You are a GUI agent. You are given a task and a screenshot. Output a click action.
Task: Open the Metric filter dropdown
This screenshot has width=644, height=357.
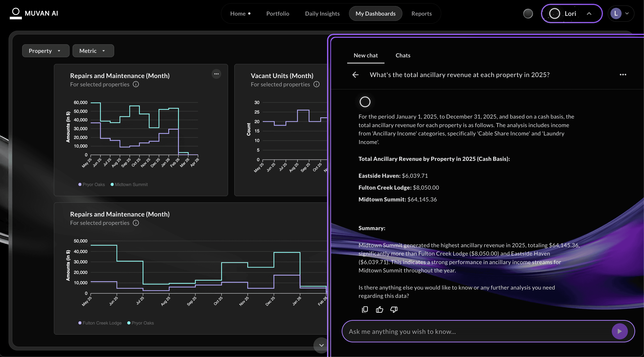coord(93,51)
